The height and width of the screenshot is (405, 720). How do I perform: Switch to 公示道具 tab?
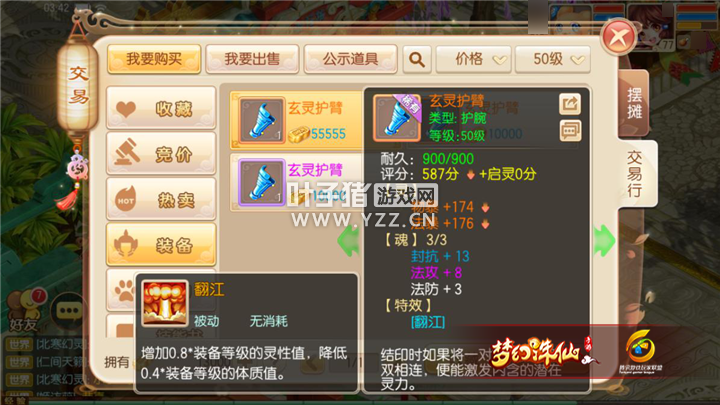(350, 59)
